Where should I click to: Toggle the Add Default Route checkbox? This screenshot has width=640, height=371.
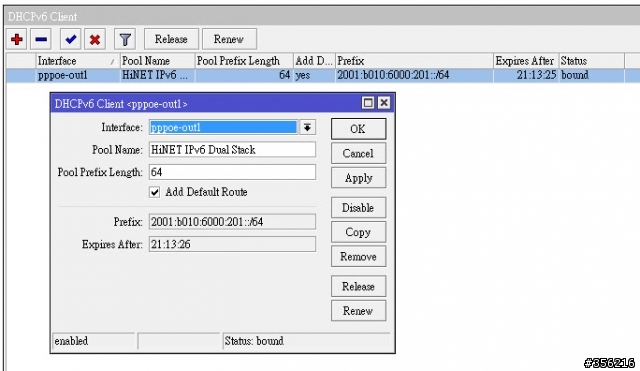pyautogui.click(x=154, y=192)
